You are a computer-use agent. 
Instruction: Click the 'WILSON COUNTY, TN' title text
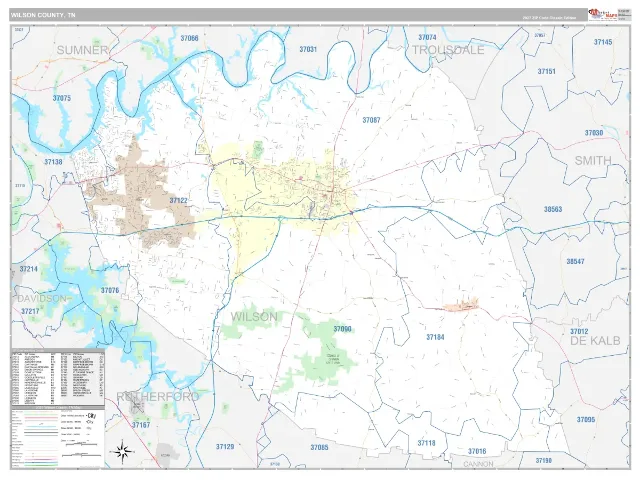43,15
